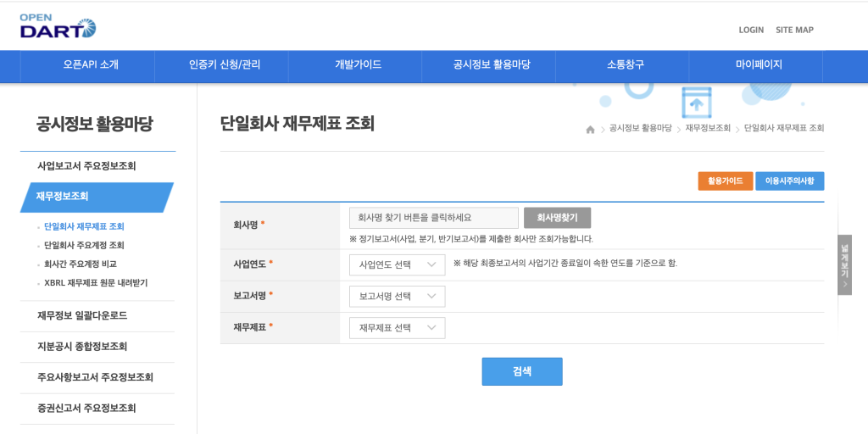Click the 검색 search button
The width and height of the screenshot is (868, 434).
coord(522,371)
